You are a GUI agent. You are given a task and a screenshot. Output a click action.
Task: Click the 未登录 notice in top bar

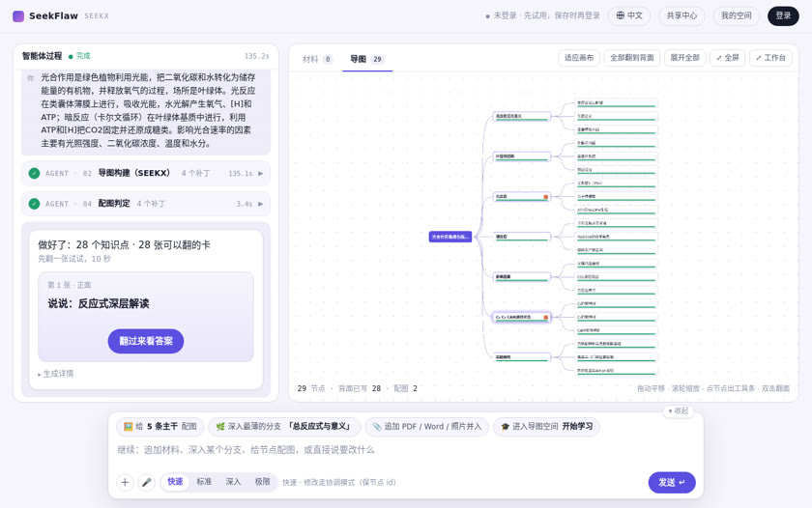click(x=542, y=15)
